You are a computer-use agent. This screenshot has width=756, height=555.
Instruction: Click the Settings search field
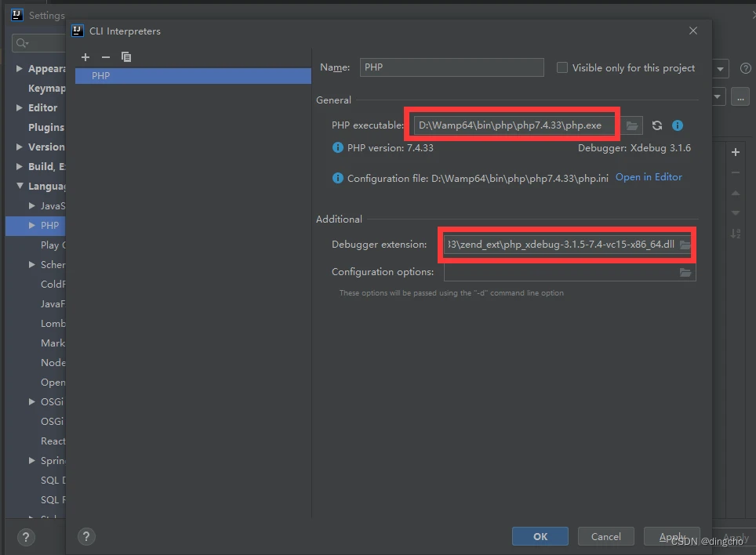point(38,43)
